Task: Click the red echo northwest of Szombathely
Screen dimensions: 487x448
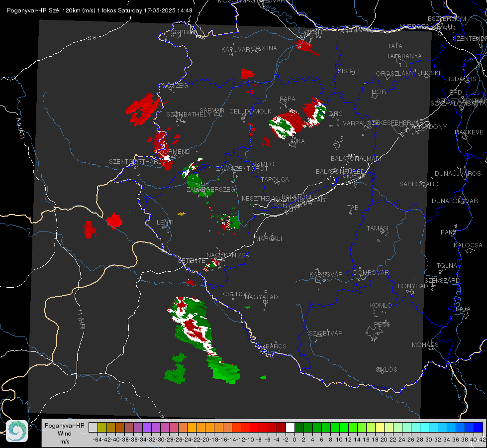Action: click(143, 108)
